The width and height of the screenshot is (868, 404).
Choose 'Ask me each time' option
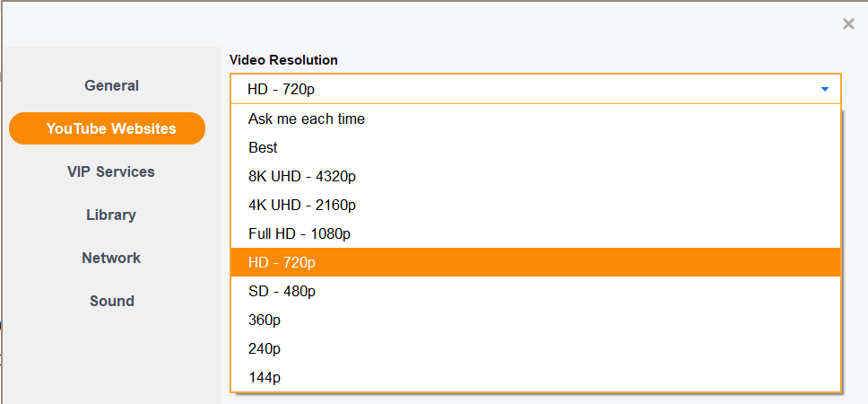307,119
